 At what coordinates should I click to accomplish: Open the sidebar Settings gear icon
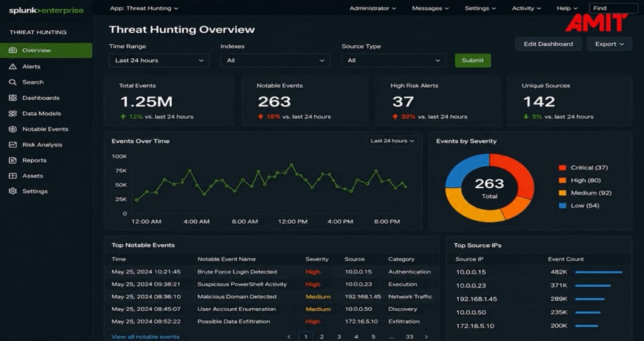(13, 191)
